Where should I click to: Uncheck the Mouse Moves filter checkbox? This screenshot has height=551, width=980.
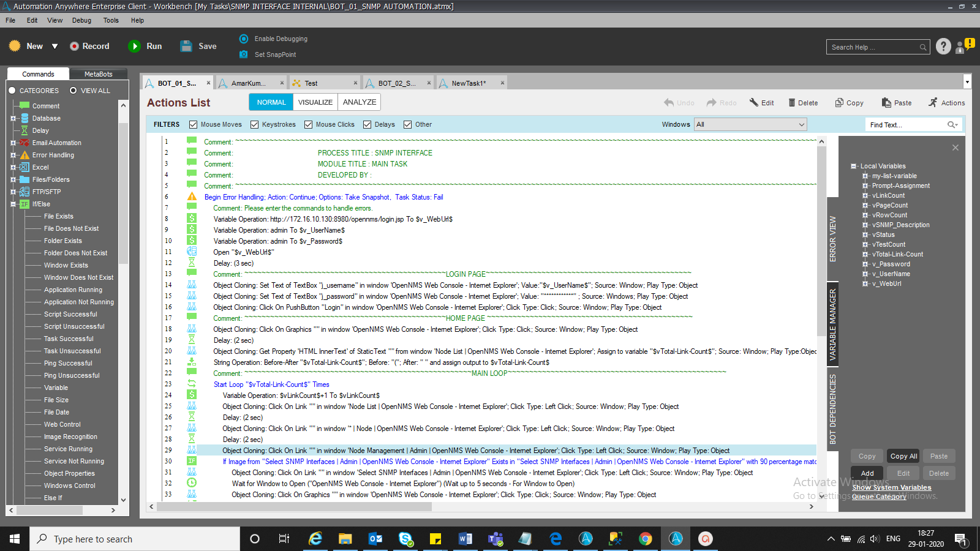coord(194,125)
